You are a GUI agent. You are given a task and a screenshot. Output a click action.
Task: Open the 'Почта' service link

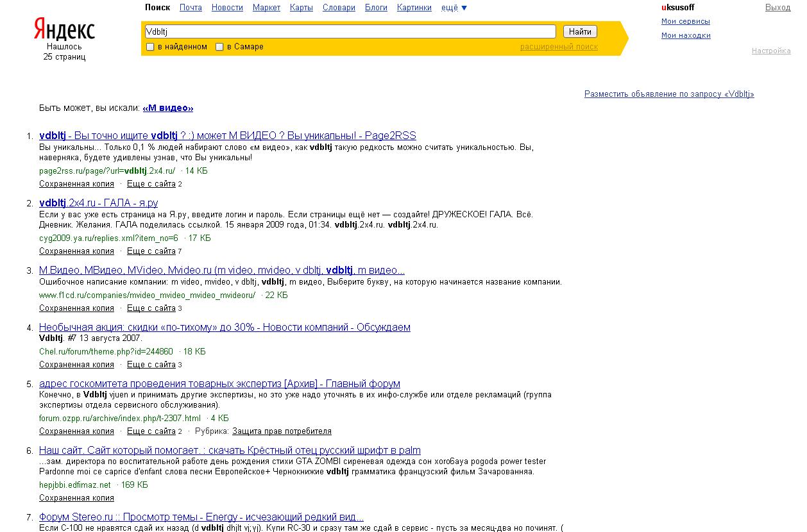click(x=191, y=8)
